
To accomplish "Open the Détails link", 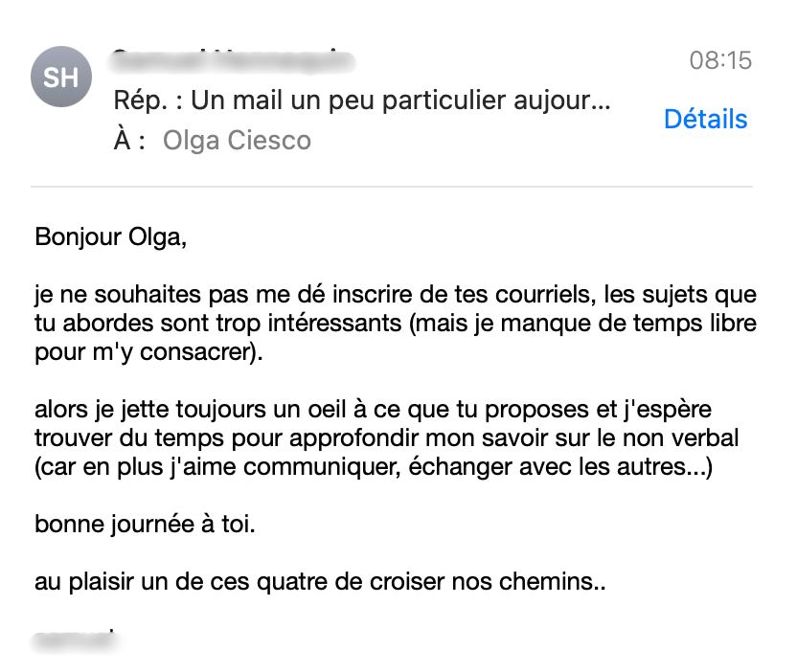I will coord(705,120).
